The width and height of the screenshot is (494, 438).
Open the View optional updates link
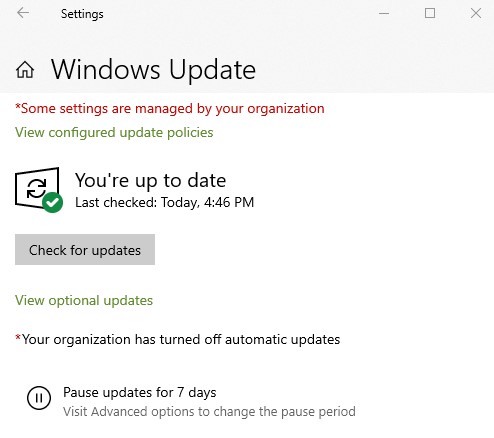coord(84,301)
